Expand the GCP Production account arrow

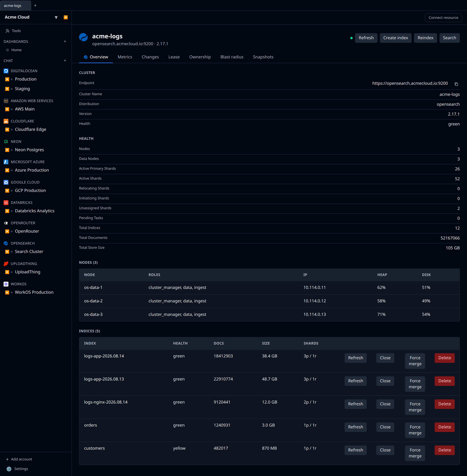[7, 191]
